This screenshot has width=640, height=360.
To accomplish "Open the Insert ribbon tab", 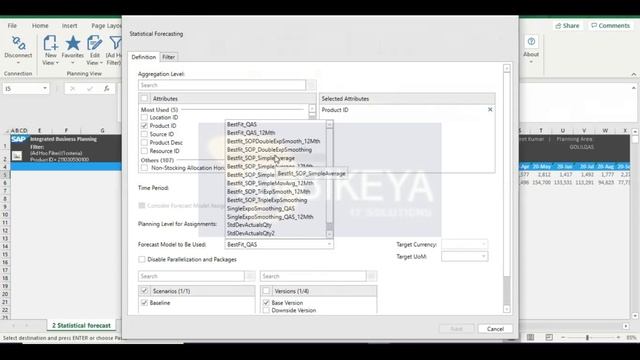I will pyautogui.click(x=69, y=26).
